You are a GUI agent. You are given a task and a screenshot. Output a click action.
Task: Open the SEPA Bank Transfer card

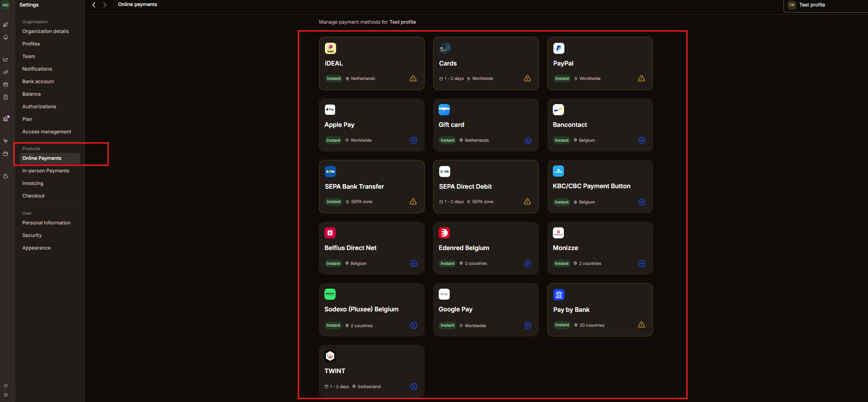pos(372,187)
